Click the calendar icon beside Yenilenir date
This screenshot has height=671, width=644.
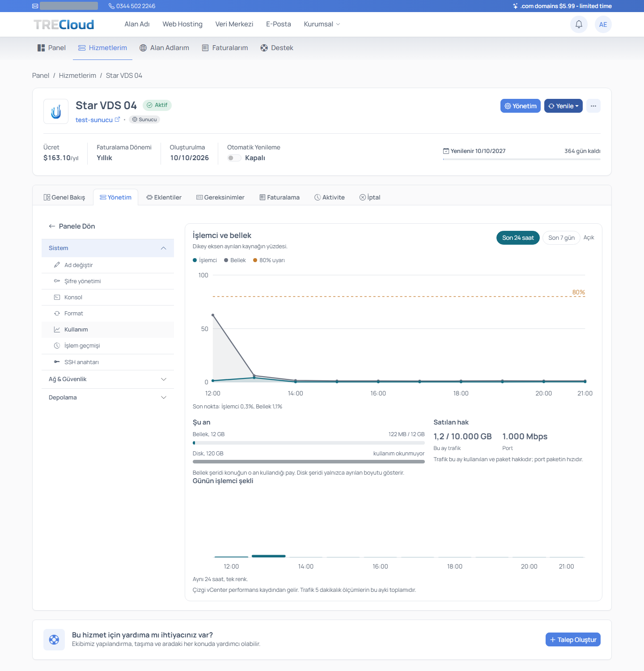click(446, 151)
